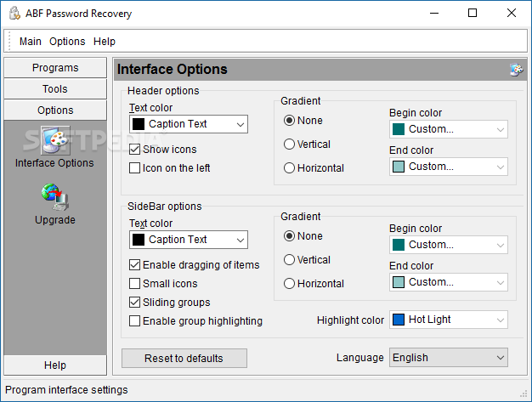Open Header gradient End color dropdown

click(449, 167)
